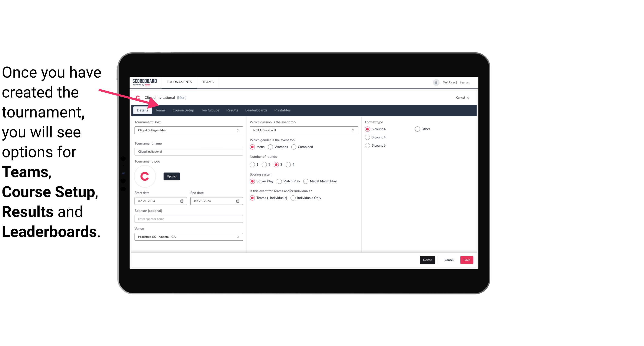Click the start date calendar picker icon
Viewport: 644px width, 346px height.
pyautogui.click(x=182, y=201)
